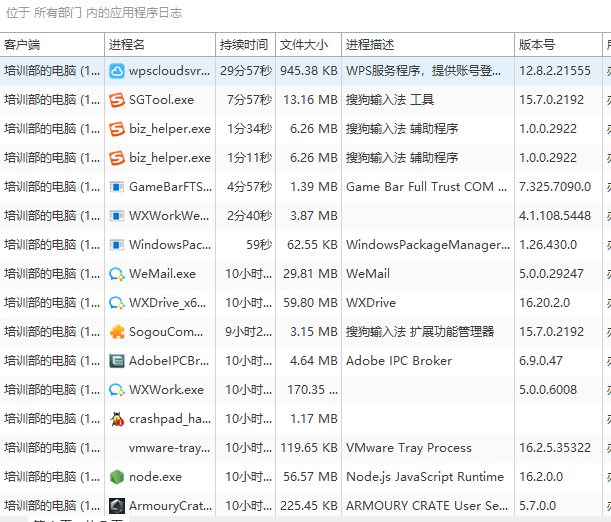Image resolution: width=611 pixels, height=522 pixels.
Task: Click the crashpad_ha bug icon
Action: 117,419
